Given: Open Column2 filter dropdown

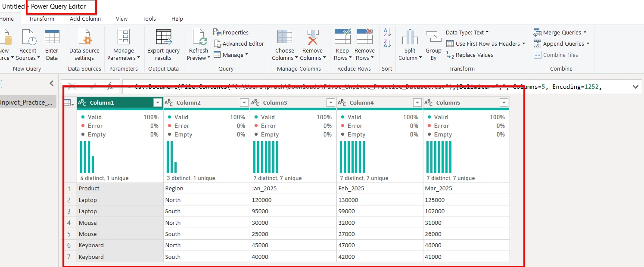Looking at the screenshot, I should click(244, 102).
